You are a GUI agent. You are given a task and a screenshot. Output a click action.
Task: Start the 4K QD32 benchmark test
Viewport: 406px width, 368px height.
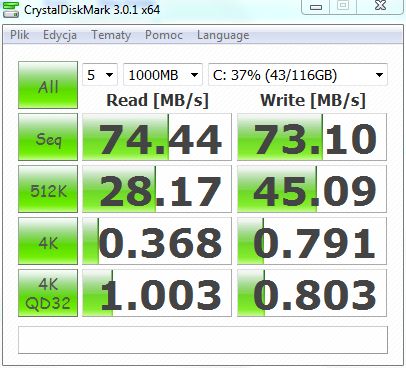click(x=48, y=293)
